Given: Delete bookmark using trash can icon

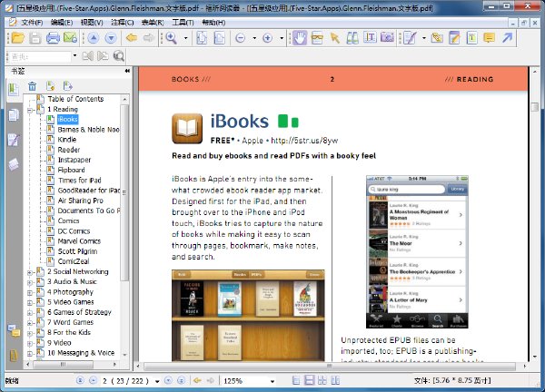Looking at the screenshot, I should [x=33, y=86].
